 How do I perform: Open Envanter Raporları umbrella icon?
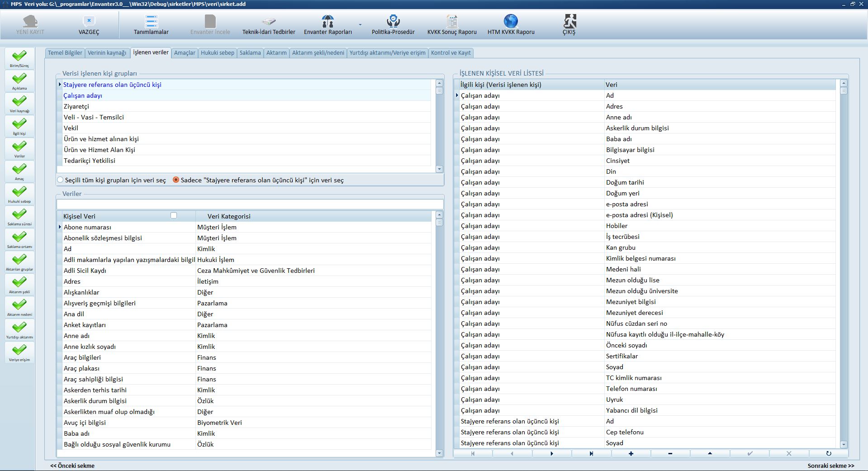click(327, 21)
